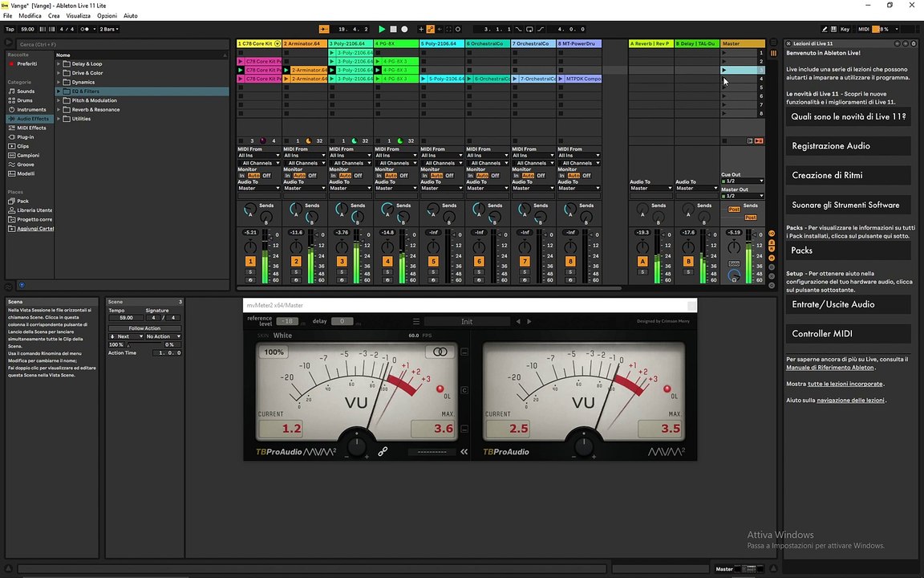Open the Opzioni menu

(x=107, y=16)
